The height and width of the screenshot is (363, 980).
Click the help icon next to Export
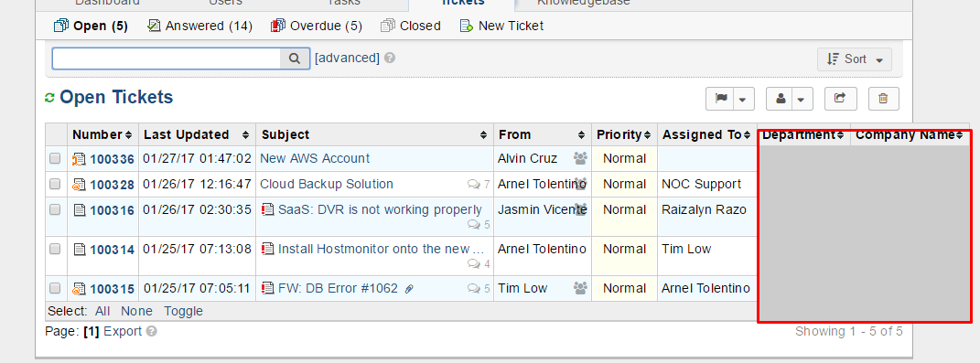(151, 332)
